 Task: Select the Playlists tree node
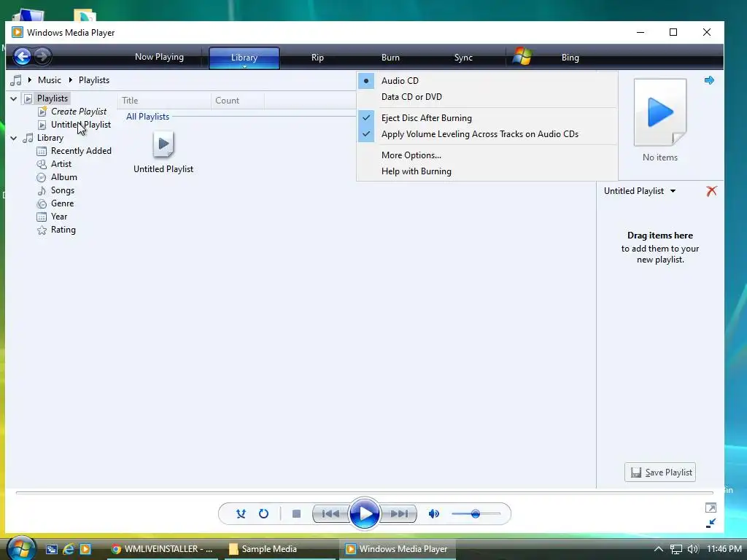pos(53,98)
